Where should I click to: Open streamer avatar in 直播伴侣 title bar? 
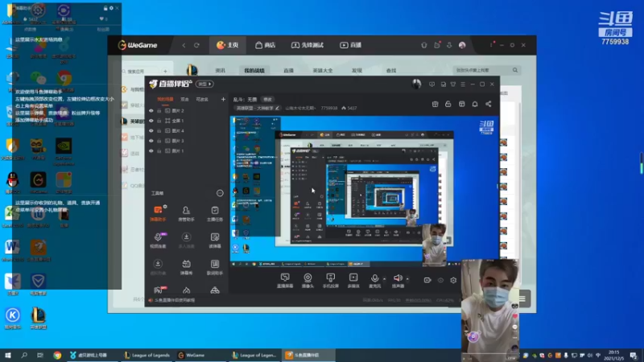point(416,84)
